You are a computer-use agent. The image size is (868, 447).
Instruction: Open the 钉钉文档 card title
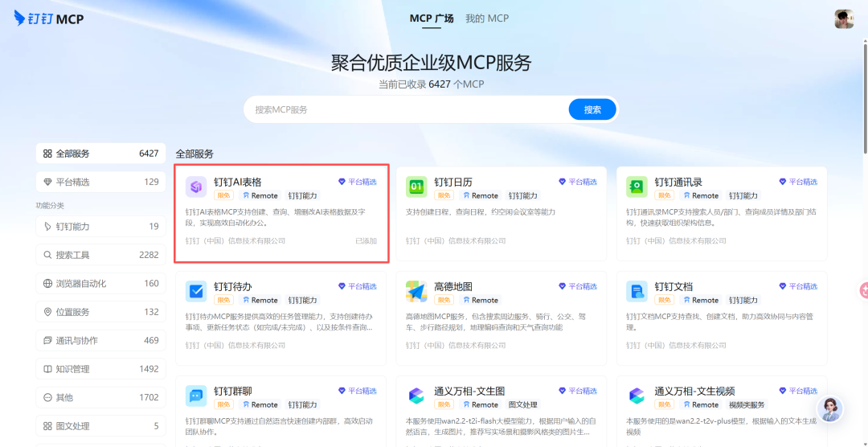pos(674,286)
